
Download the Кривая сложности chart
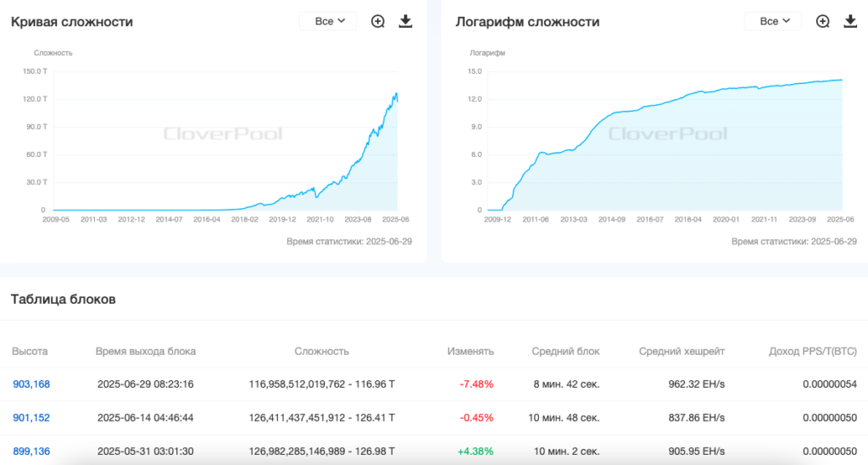[x=405, y=21]
